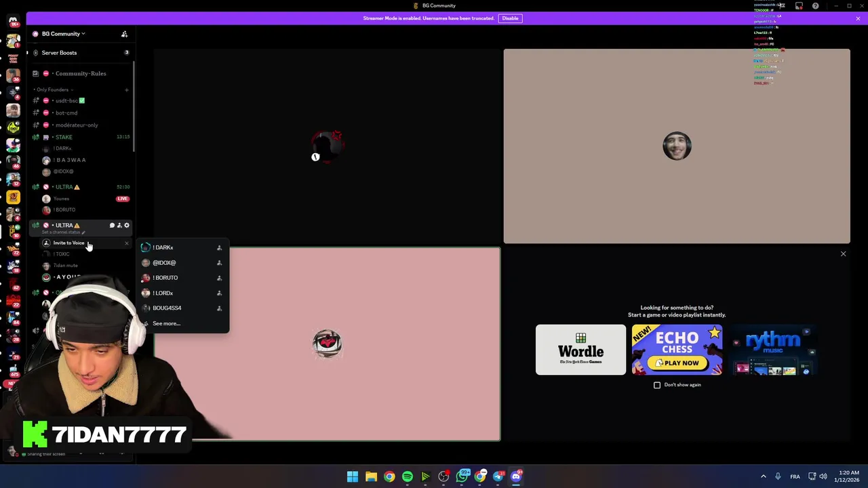Open Telegram from the taskbar
This screenshot has height=488, width=868.
(498, 476)
